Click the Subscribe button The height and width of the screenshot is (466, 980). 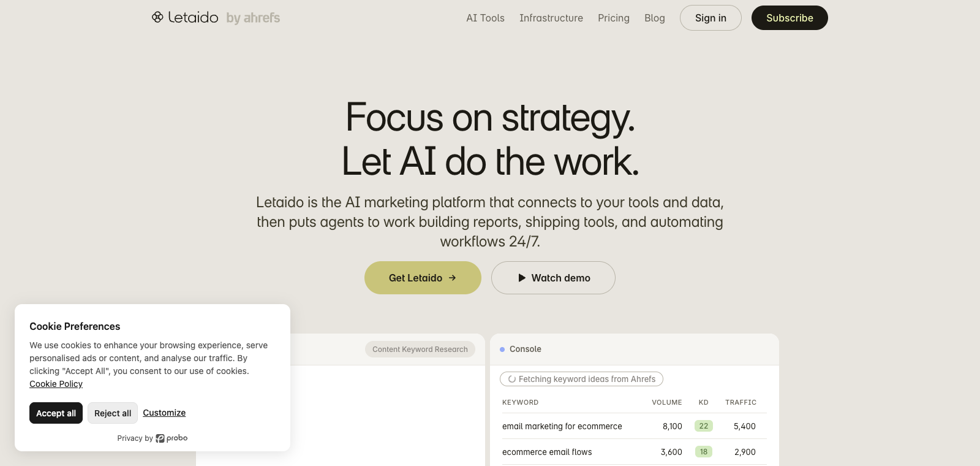click(790, 18)
